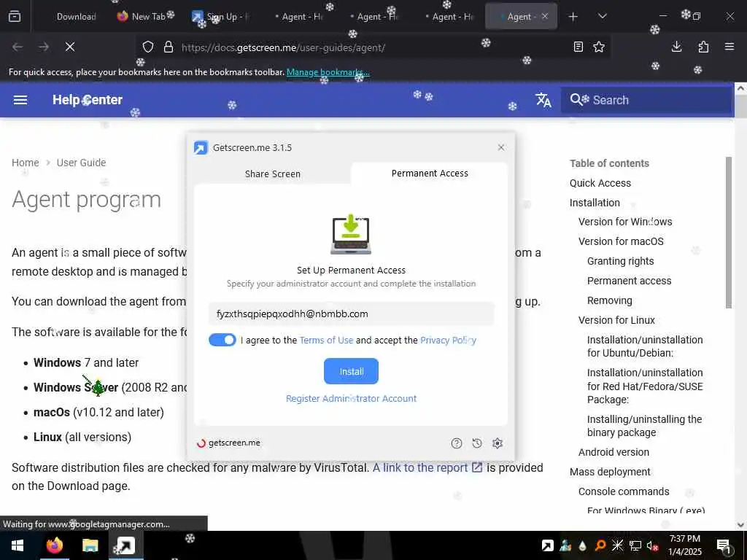Open Firefox downloads panel
Screen dimensions: 747x560
click(x=676, y=47)
